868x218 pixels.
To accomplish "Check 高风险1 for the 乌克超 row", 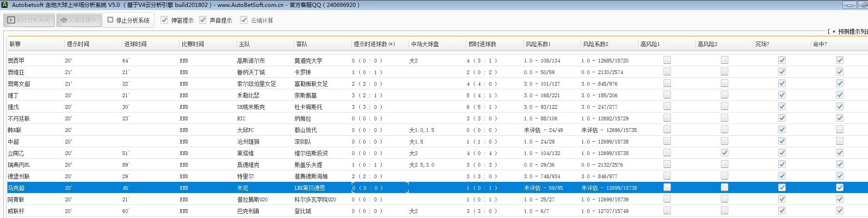I will click(x=667, y=187).
